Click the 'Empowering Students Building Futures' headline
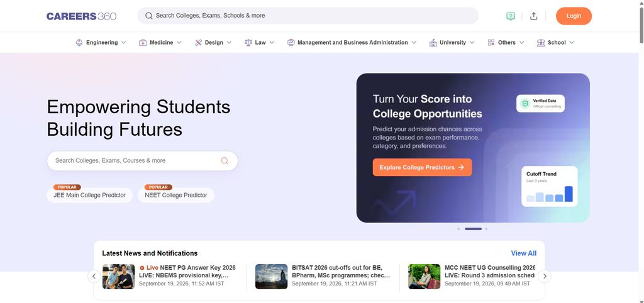 (138, 118)
